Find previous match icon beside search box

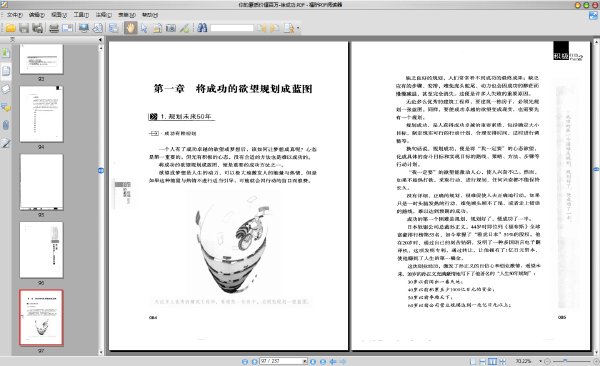[x=261, y=28]
